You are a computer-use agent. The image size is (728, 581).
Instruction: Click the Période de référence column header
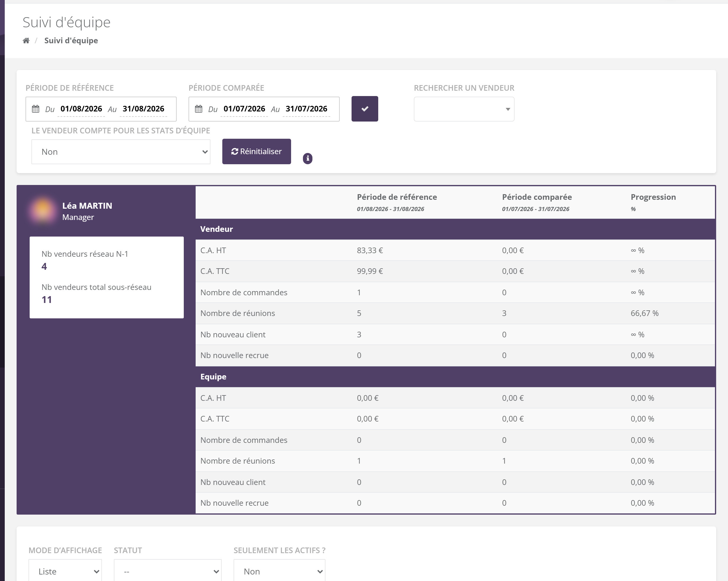point(397,197)
